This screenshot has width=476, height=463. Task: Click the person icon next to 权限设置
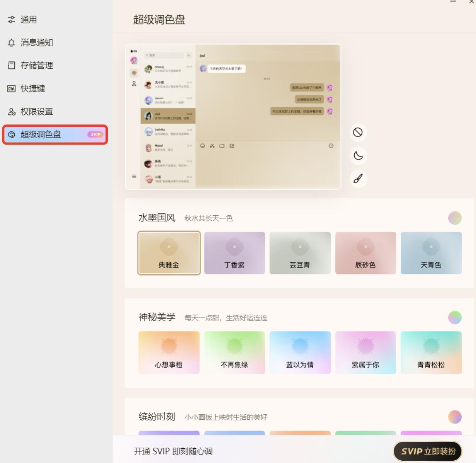11,111
